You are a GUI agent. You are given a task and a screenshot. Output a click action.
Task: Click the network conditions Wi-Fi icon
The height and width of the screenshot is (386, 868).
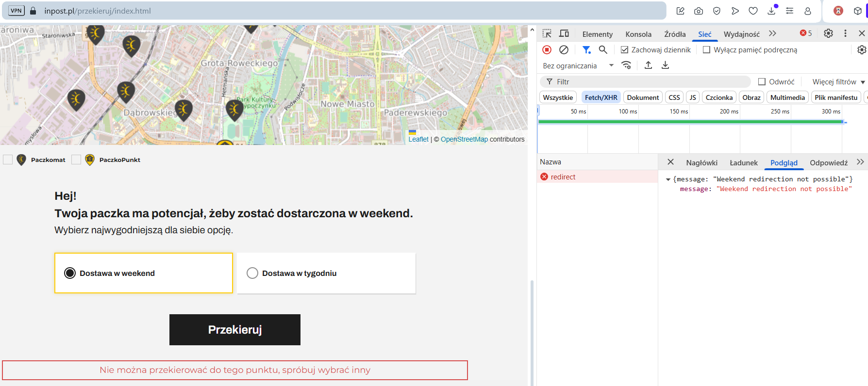pyautogui.click(x=627, y=65)
